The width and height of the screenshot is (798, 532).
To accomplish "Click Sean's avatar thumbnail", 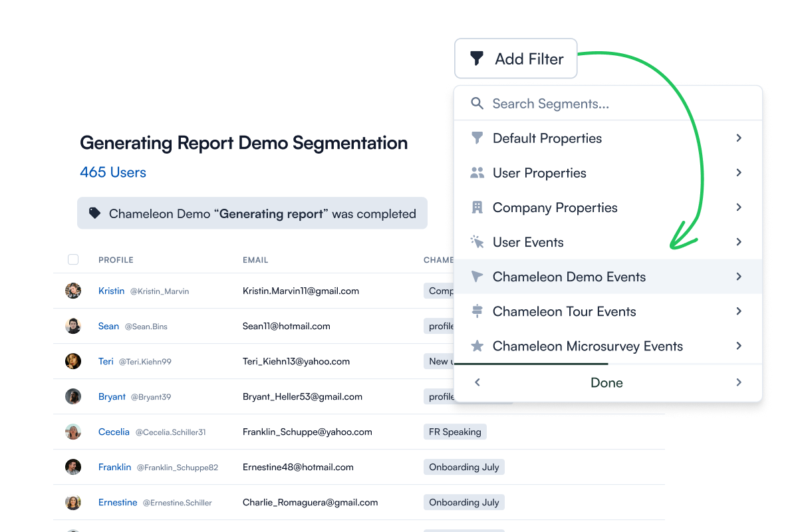I will click(x=73, y=326).
